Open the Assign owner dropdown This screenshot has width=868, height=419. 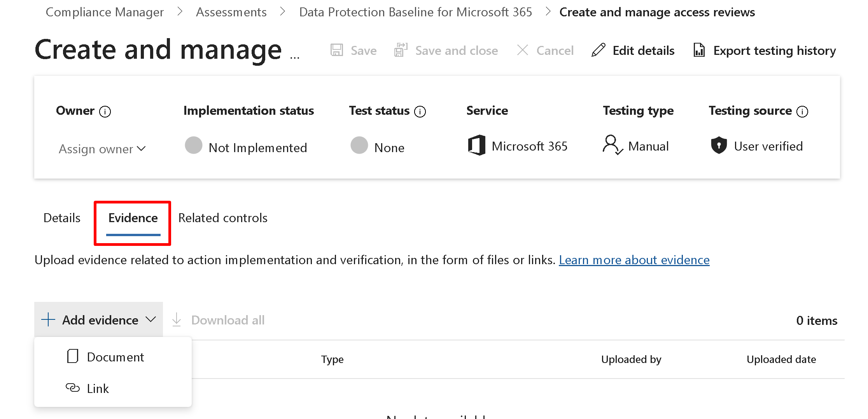[102, 149]
